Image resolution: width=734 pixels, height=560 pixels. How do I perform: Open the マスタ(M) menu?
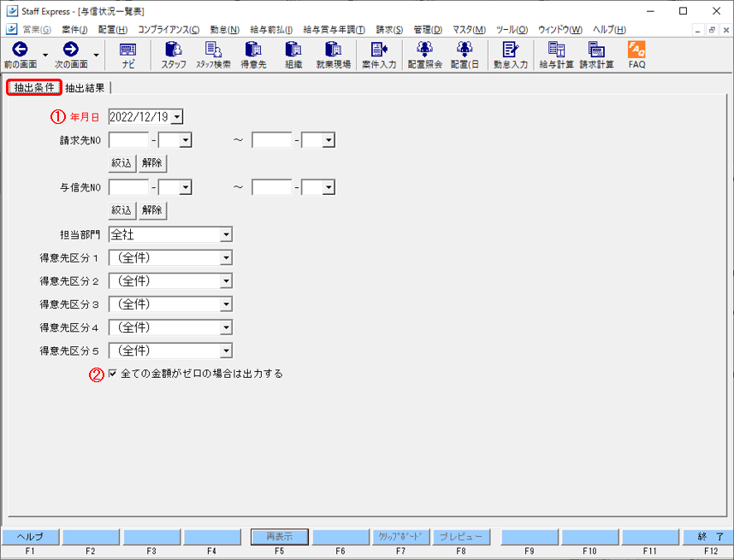[x=469, y=30]
